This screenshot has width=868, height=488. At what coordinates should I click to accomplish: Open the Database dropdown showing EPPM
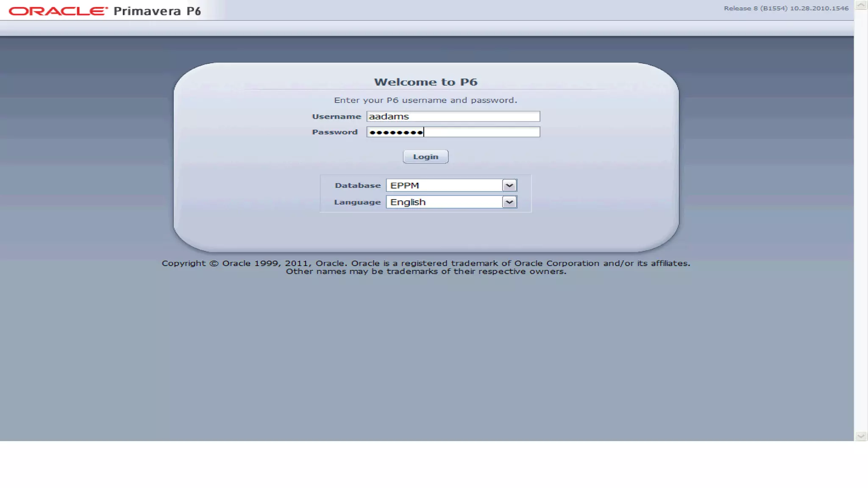451,186
